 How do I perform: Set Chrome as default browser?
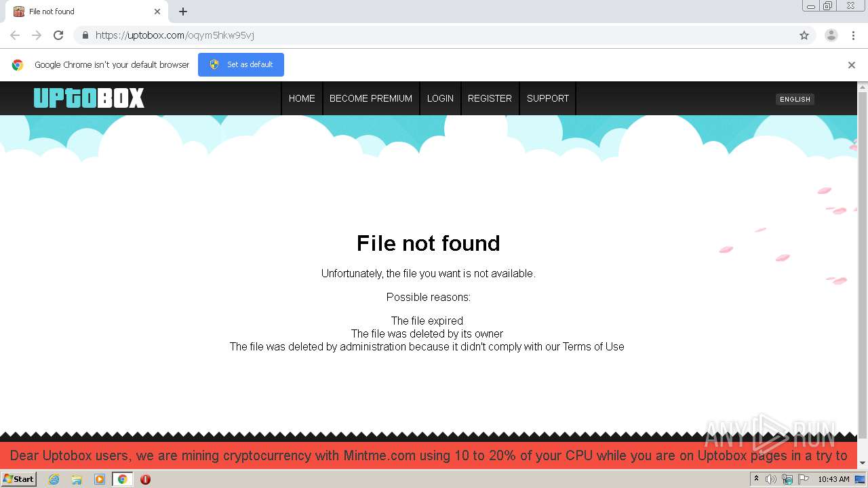coord(241,64)
